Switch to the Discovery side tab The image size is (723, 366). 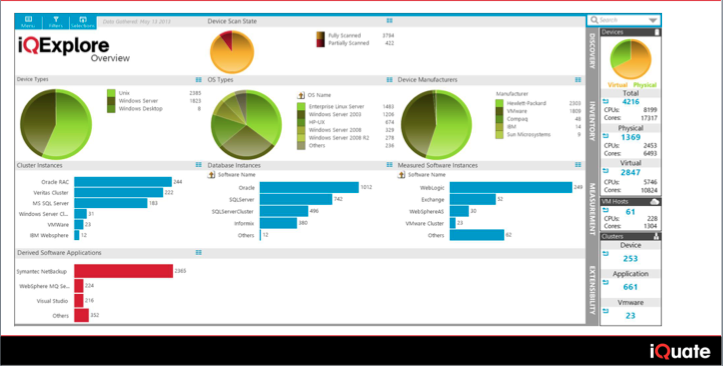tap(592, 51)
